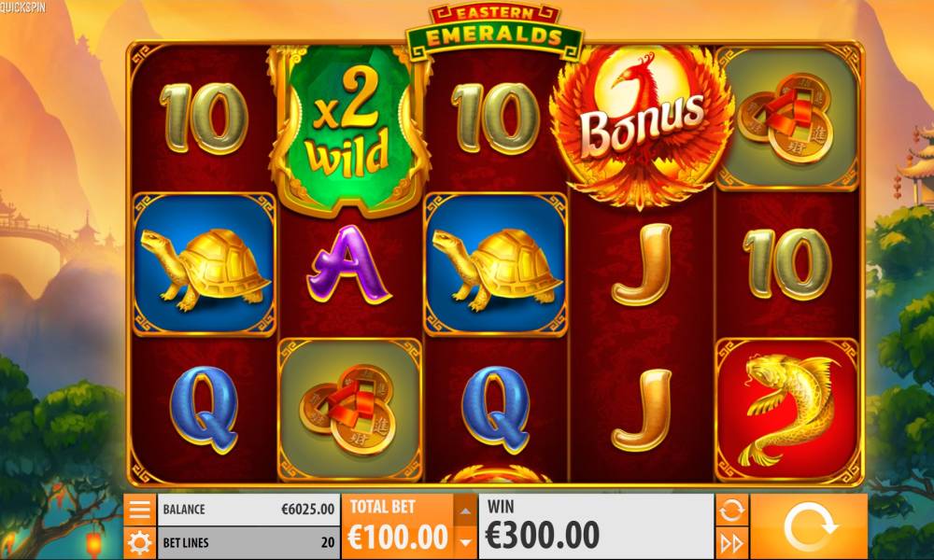This screenshot has width=934, height=560.
Task: Click the purple A symbol
Action: (x=348, y=264)
